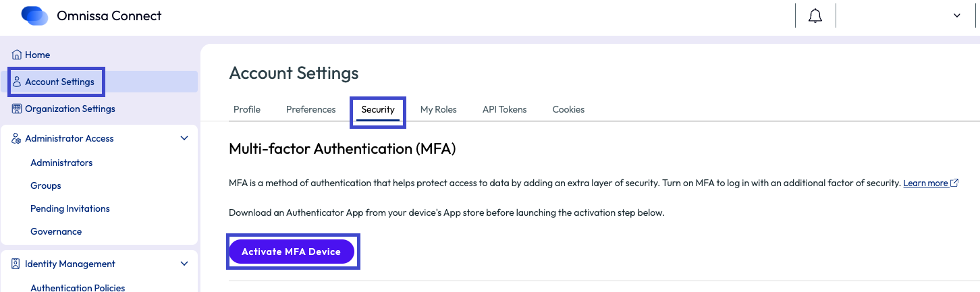Switch to the Profile tab
The image size is (980, 292).
(x=247, y=109)
